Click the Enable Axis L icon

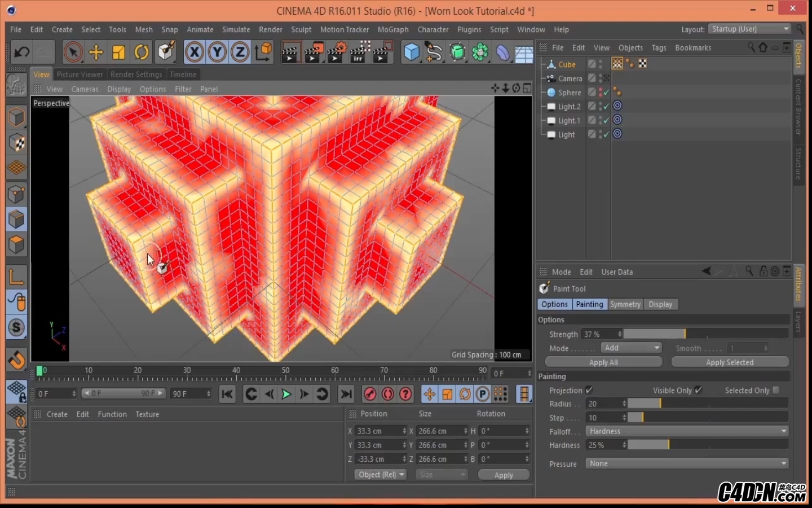(x=16, y=277)
